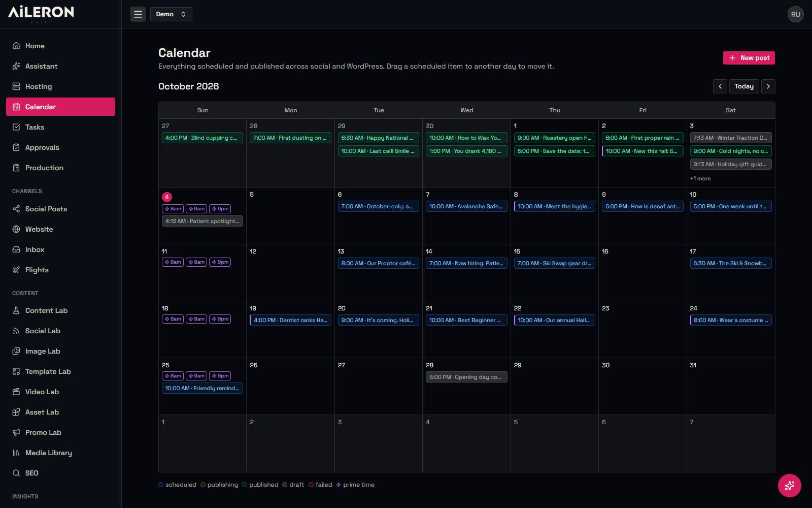Screen dimensions: 812x508
Task: Open '10:00 AM · Our annual Hall...' event
Action: 555,320
